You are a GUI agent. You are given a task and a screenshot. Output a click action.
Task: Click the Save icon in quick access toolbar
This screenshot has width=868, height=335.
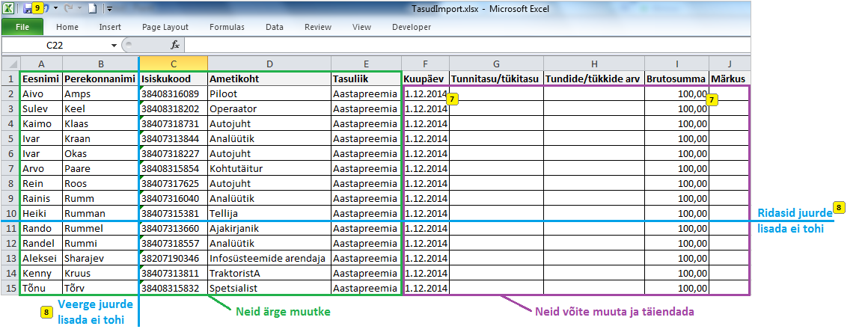(x=28, y=9)
